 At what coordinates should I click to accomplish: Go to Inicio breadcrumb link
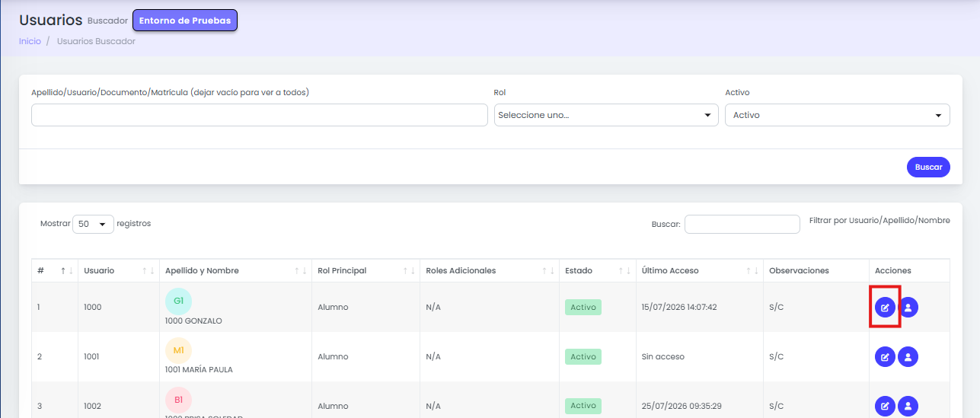click(30, 41)
